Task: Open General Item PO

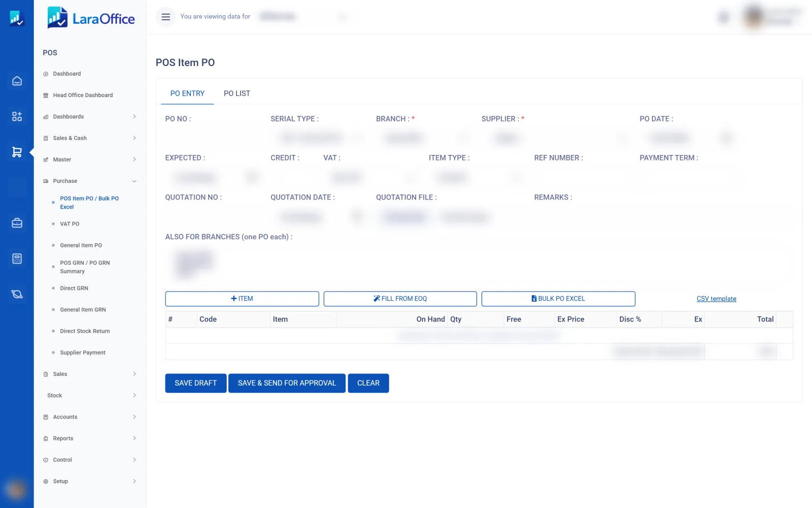Action: pyautogui.click(x=81, y=245)
